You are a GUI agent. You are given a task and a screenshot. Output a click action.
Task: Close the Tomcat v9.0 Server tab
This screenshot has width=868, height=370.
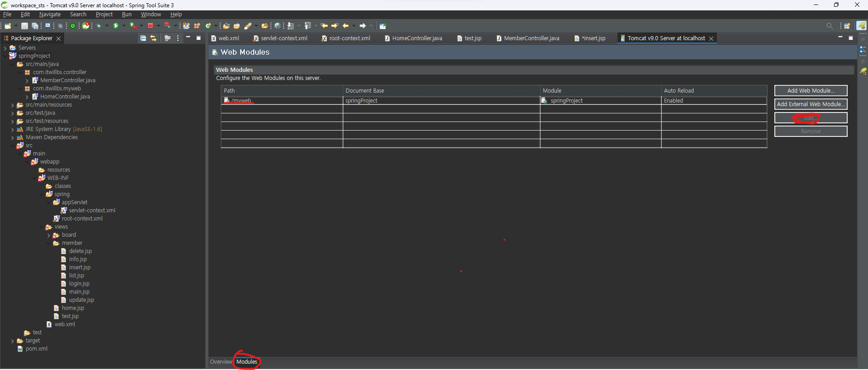tap(711, 38)
